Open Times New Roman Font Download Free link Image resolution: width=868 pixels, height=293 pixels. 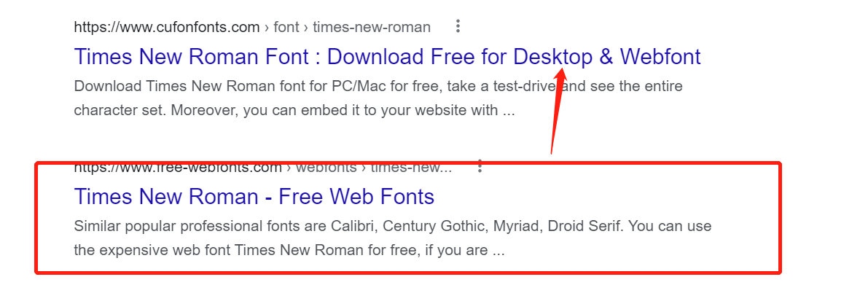pos(388,57)
